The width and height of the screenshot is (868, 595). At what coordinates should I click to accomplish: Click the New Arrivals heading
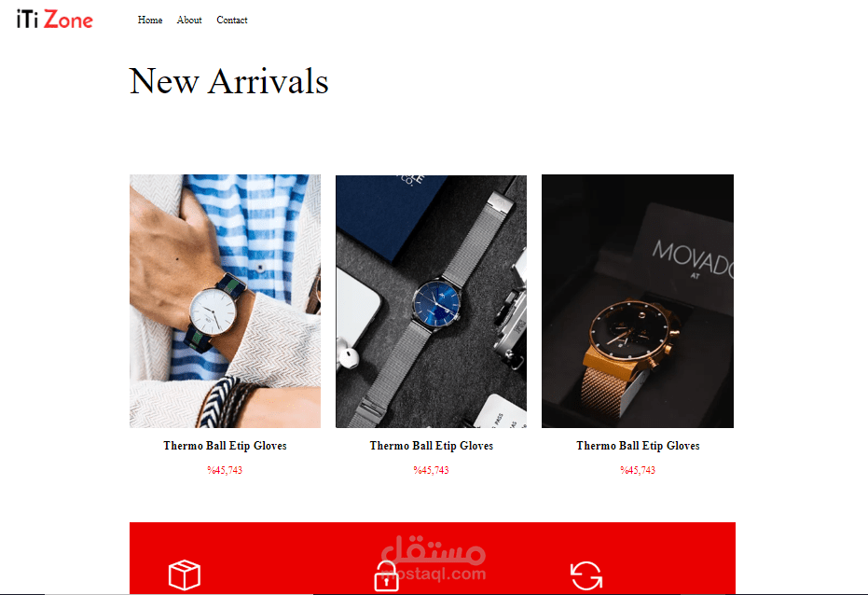coord(228,81)
